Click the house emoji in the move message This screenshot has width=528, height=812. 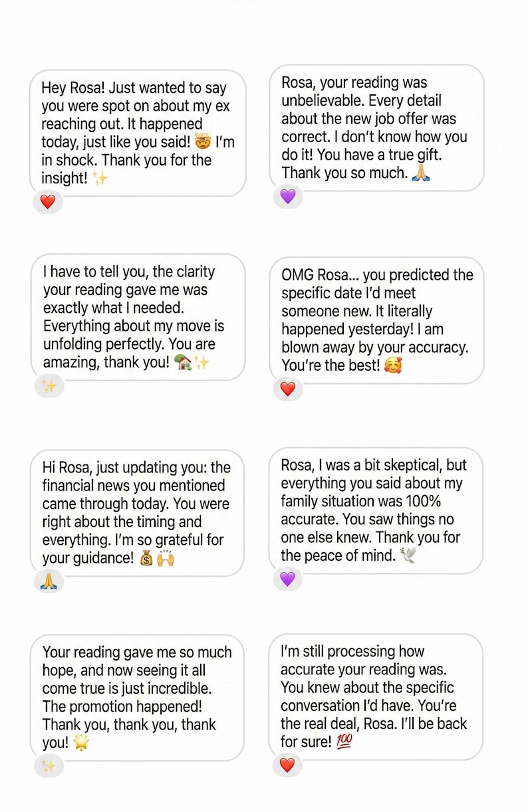click(x=182, y=363)
